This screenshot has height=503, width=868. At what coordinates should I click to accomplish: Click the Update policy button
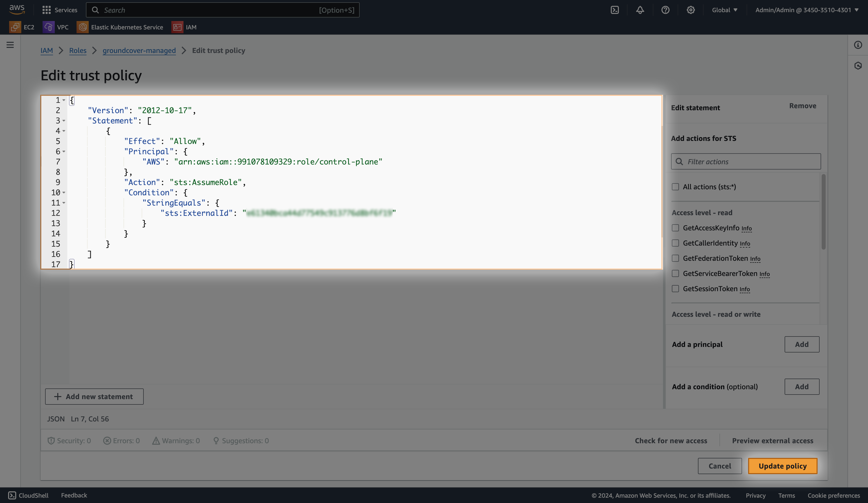(783, 466)
